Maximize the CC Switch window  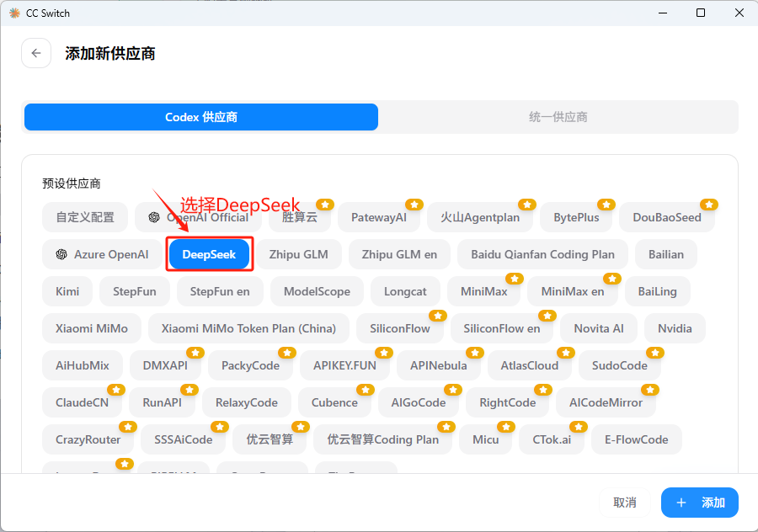point(701,13)
